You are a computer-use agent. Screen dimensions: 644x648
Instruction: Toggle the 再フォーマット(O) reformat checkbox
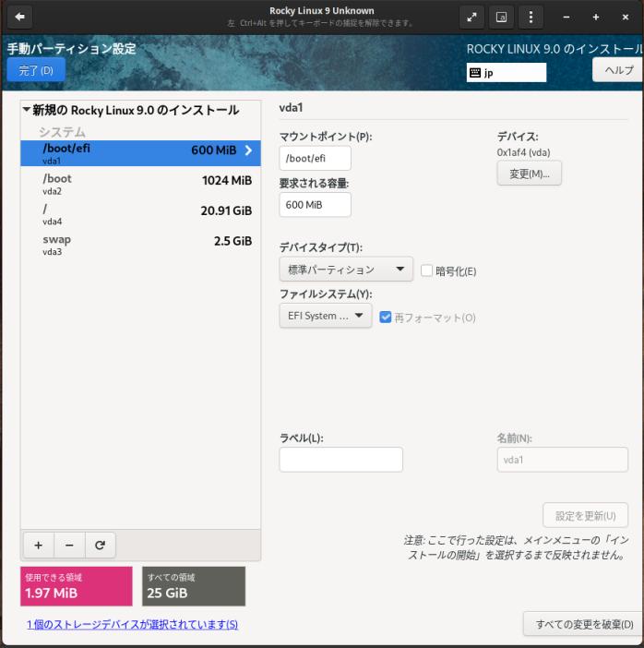pos(385,318)
